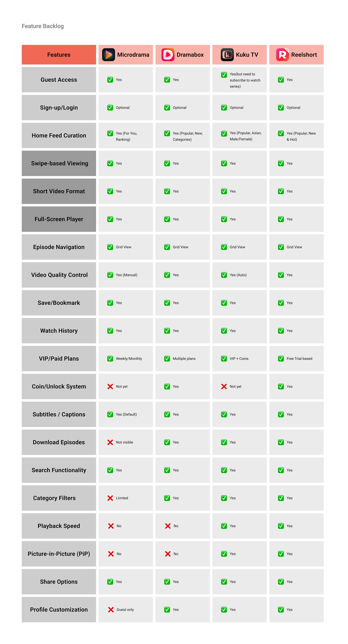Click Dramabox's red X for Playback Speed
Image resolution: width=348 pixels, height=644 pixels.
click(x=168, y=526)
